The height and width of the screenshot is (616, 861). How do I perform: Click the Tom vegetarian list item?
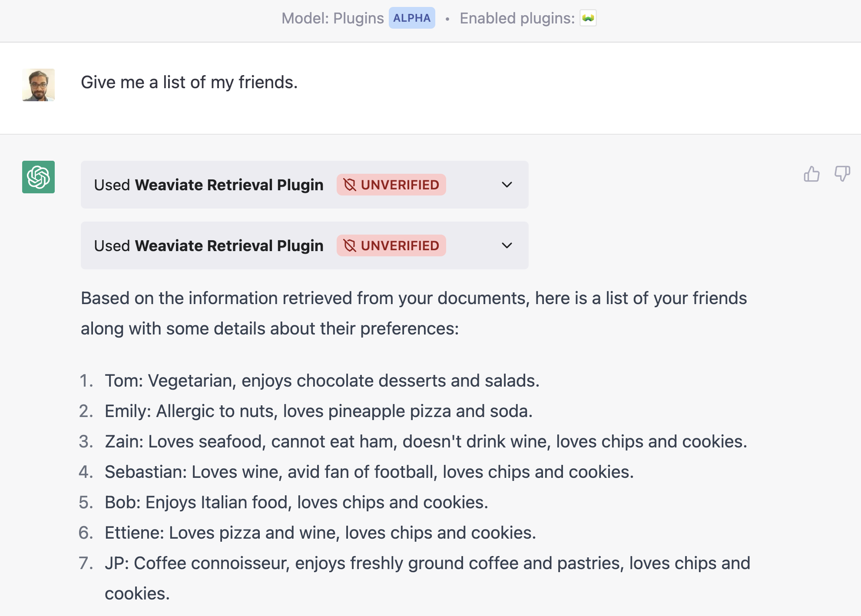pyautogui.click(x=321, y=381)
